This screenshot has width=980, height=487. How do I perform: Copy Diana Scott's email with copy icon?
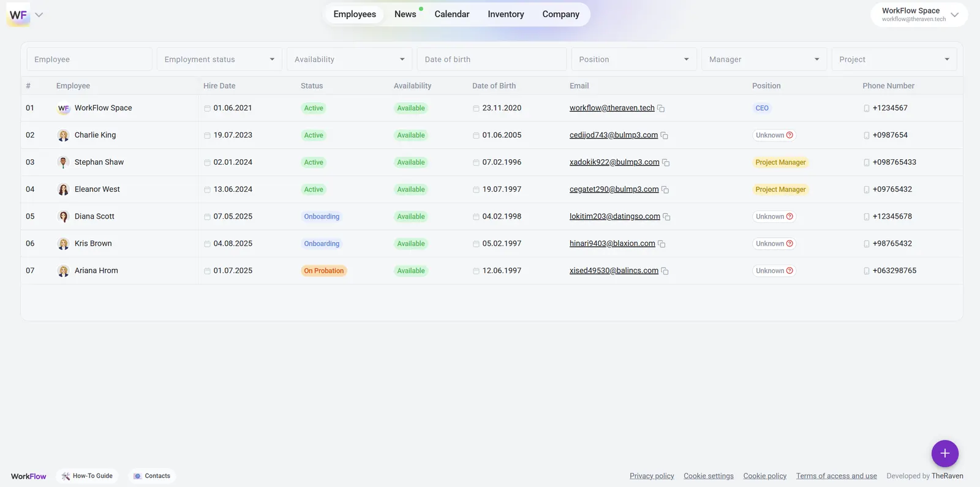(666, 217)
